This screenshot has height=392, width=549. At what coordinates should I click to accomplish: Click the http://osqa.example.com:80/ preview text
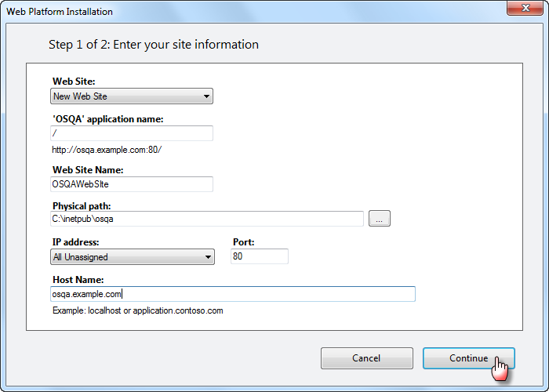click(x=107, y=150)
